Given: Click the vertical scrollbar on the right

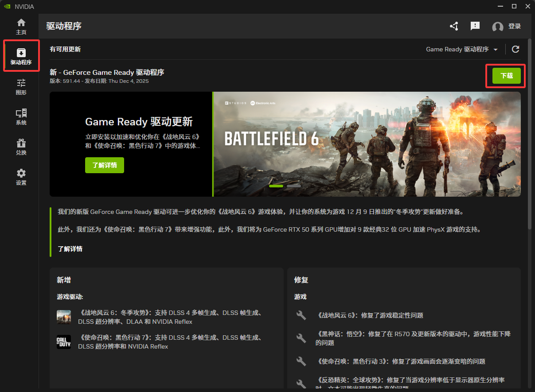Looking at the screenshot, I should 530,133.
